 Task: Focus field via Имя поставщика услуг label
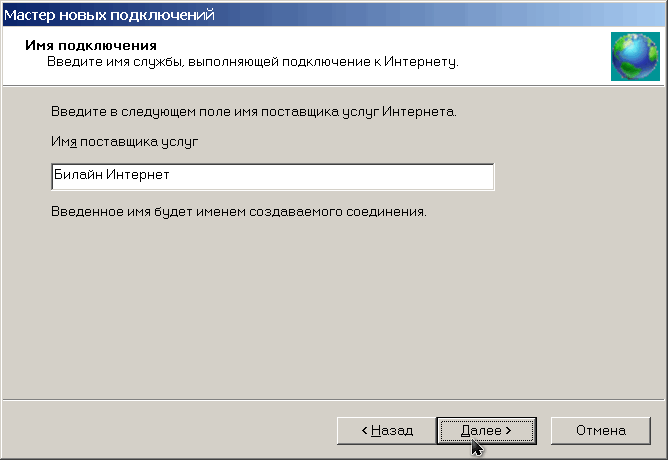[x=124, y=141]
